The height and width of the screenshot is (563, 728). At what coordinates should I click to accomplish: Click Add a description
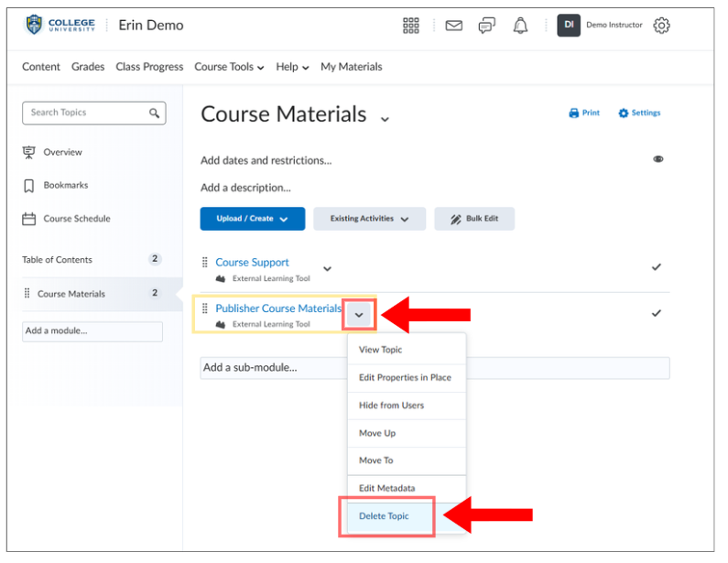[x=245, y=188]
